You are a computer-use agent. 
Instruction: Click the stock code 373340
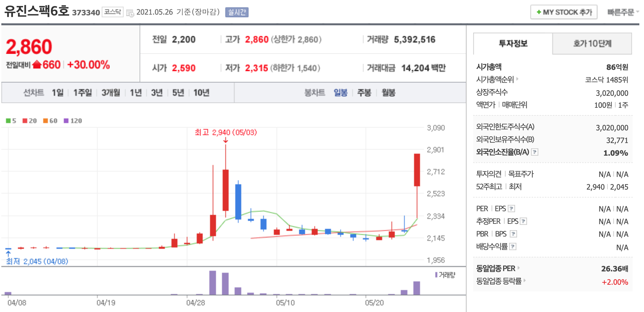click(x=86, y=13)
